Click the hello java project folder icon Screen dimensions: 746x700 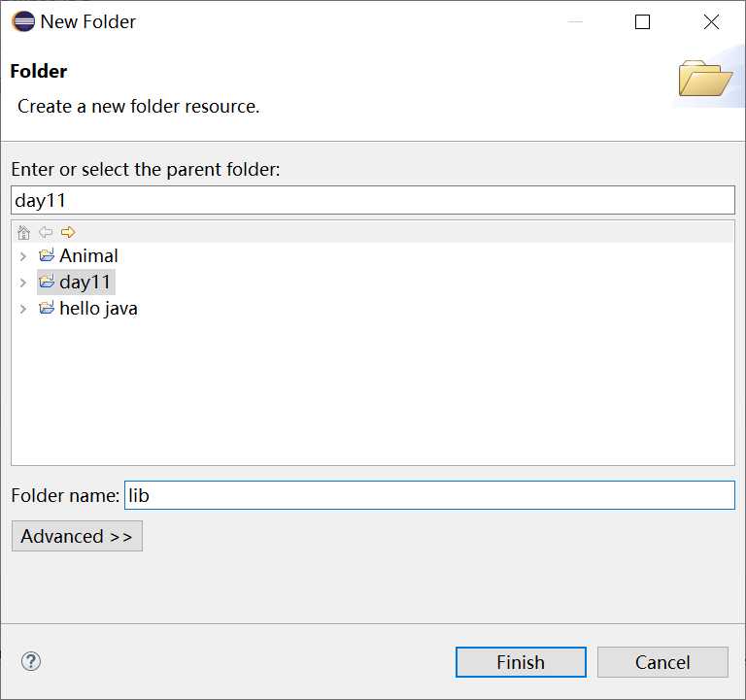coord(47,309)
